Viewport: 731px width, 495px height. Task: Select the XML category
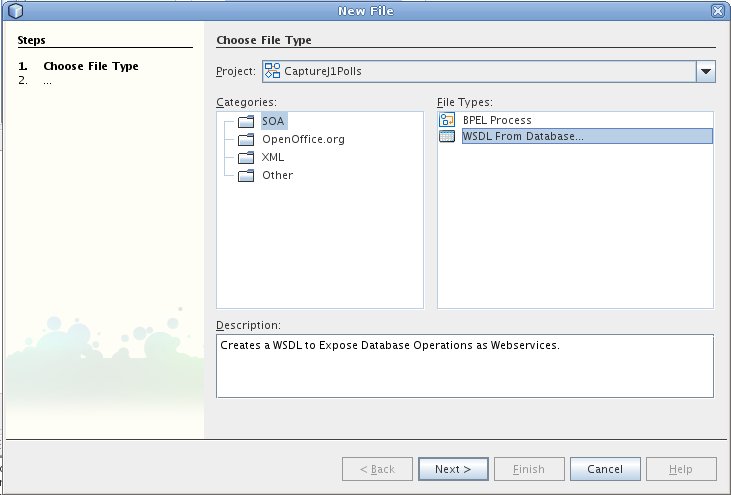[x=273, y=158]
